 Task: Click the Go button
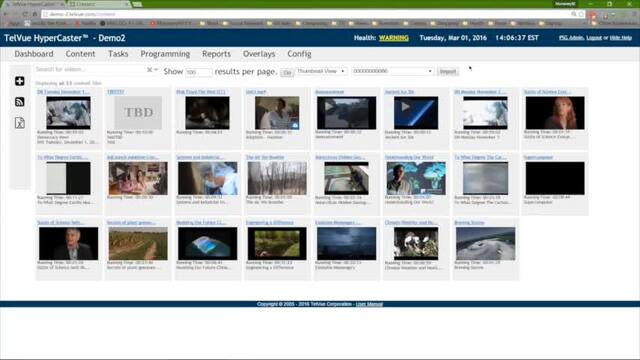pos(287,73)
